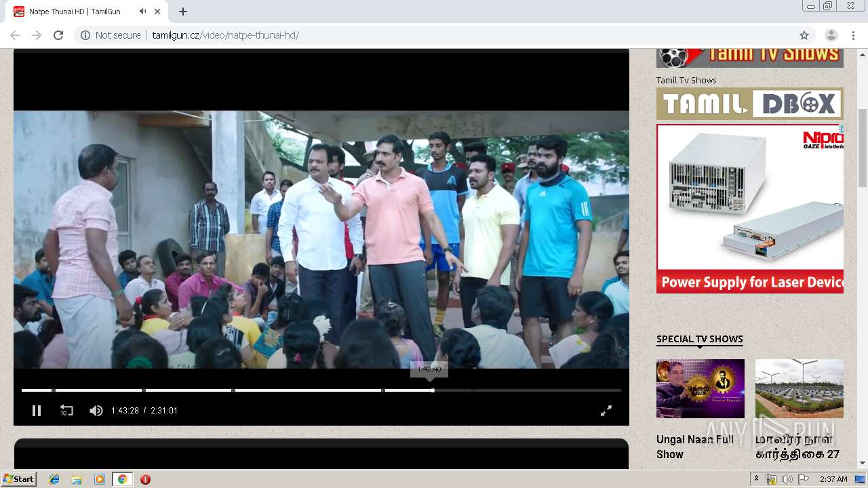Open network status tray icon
This screenshot has height=488, width=868.
(771, 479)
